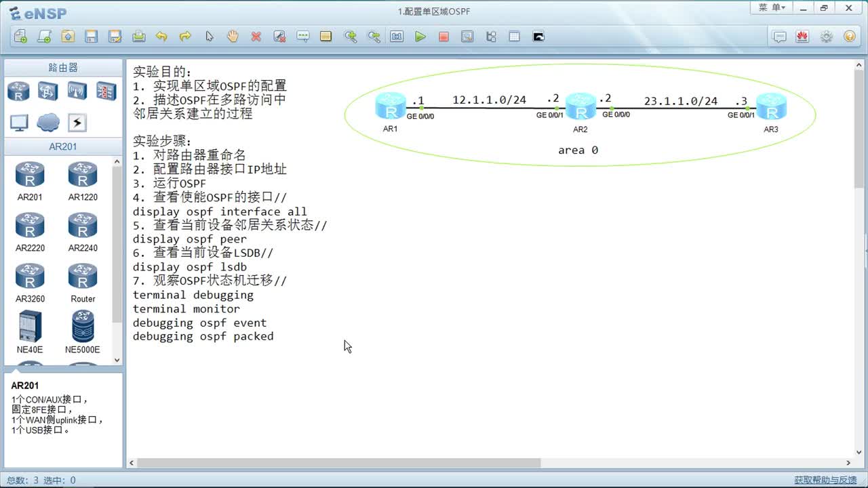Select the connection cable category icon
This screenshot has height=488, width=868.
[x=77, y=123]
